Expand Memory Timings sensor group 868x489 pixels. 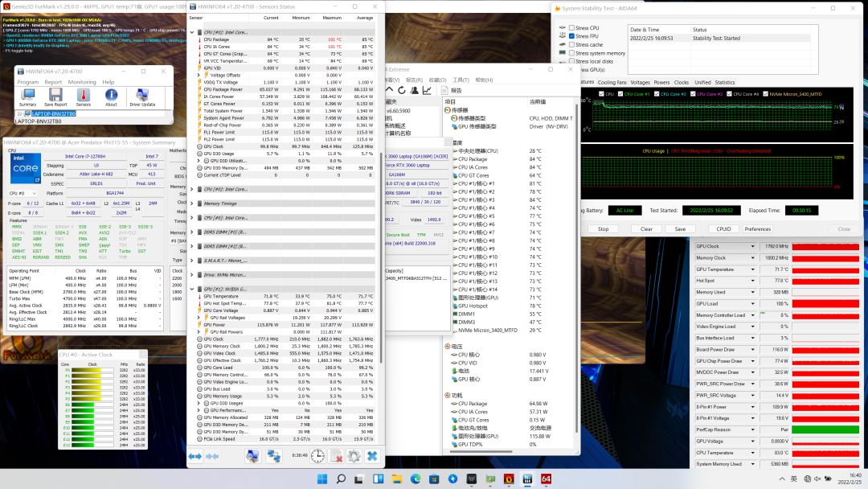(192, 203)
